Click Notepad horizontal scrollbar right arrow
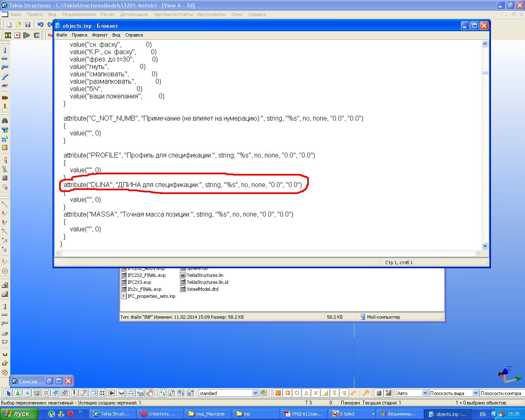The height and width of the screenshot is (420, 525). click(478, 253)
